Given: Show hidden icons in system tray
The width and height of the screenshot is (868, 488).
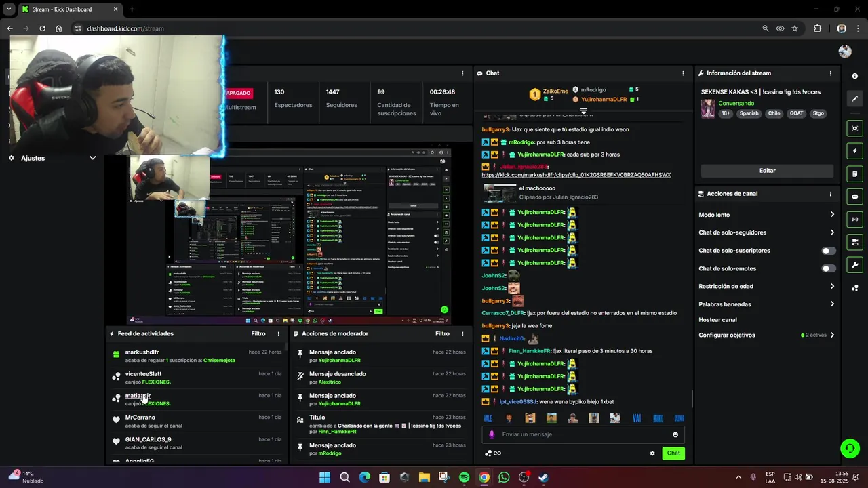Looking at the screenshot, I should coord(738,477).
